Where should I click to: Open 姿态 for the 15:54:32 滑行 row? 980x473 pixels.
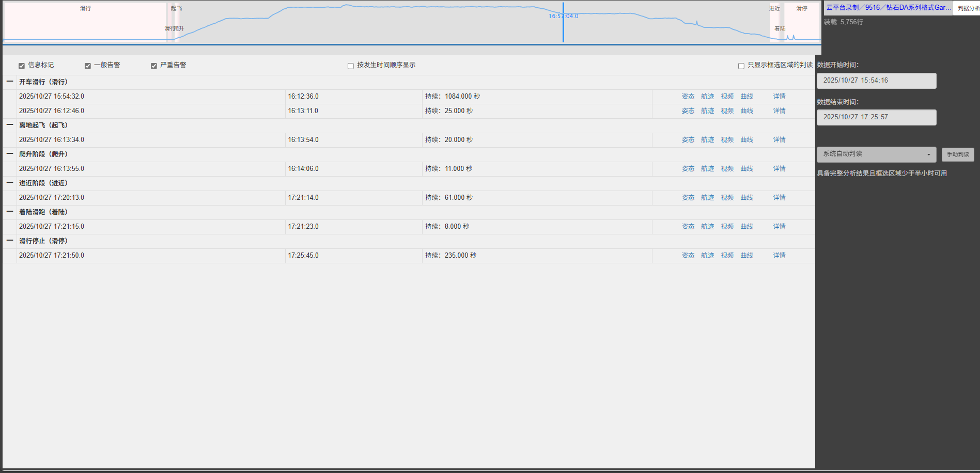tap(688, 97)
